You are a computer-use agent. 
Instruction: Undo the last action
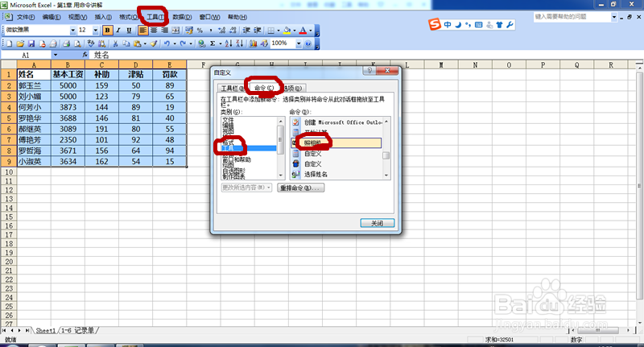coord(167,43)
